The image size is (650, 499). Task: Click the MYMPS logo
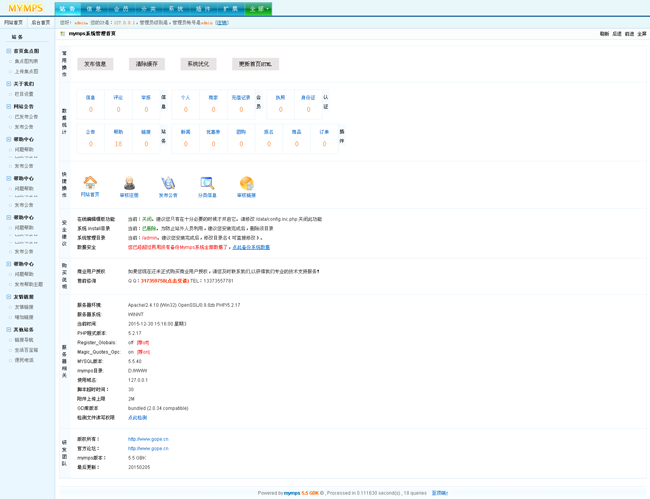26,8
